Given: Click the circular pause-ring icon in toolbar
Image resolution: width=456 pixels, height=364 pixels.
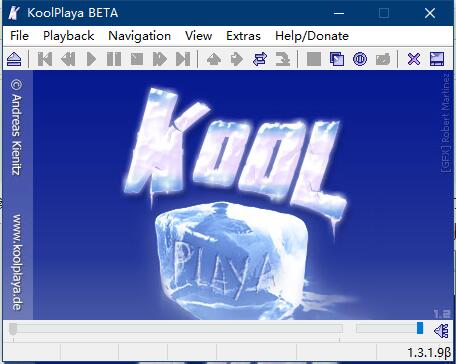Looking at the screenshot, I should tap(360, 59).
